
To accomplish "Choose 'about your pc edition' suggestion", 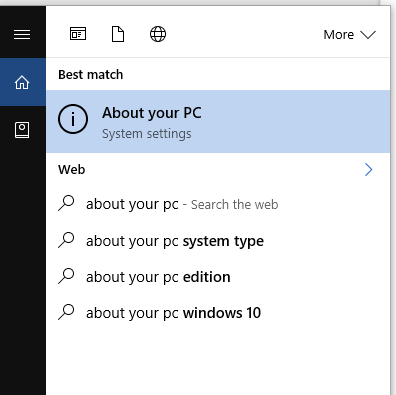I will click(218, 277).
